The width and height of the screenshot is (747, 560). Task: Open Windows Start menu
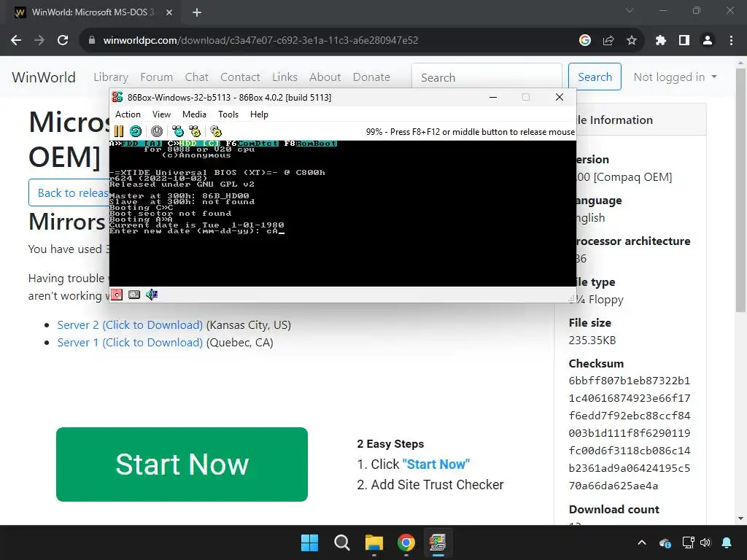tap(309, 542)
